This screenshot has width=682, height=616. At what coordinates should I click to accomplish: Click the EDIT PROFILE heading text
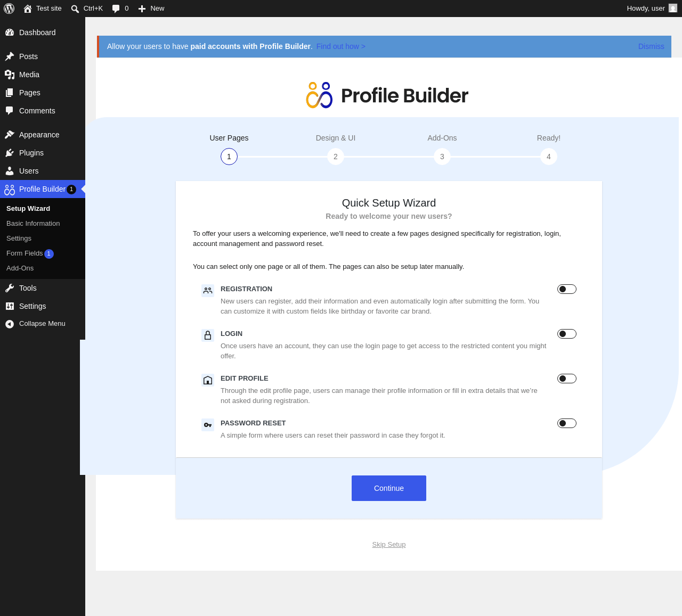[x=245, y=379]
